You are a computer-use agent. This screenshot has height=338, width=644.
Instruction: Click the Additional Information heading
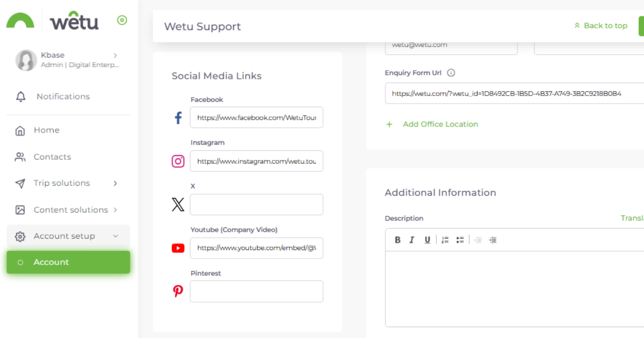(441, 193)
